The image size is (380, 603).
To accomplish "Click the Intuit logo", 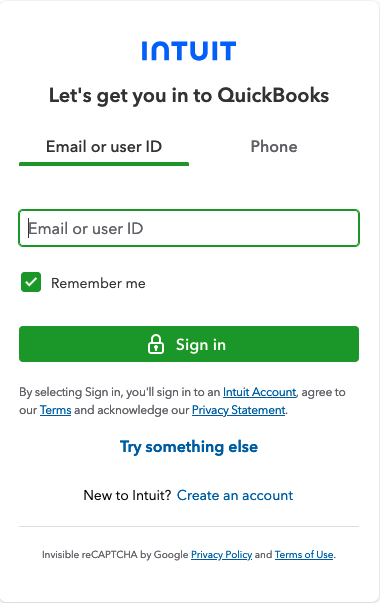I will 189,51.
